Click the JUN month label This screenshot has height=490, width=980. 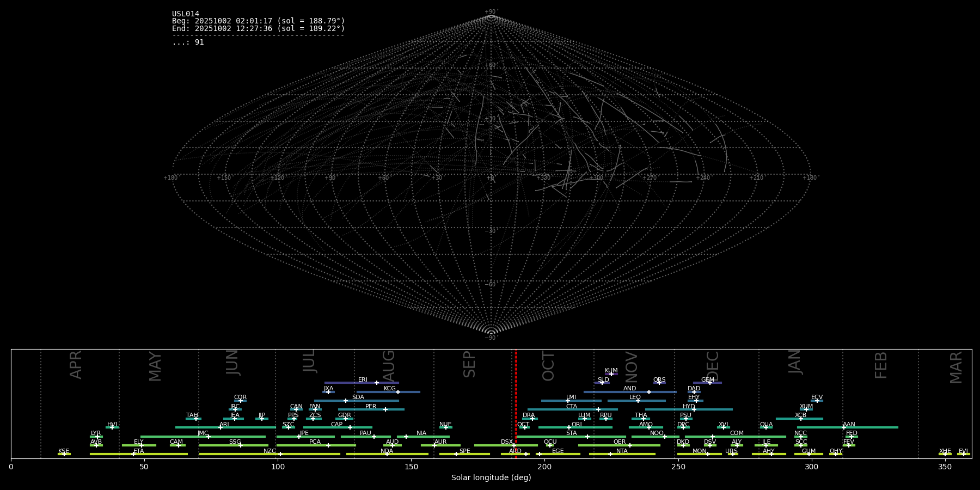pos(232,363)
